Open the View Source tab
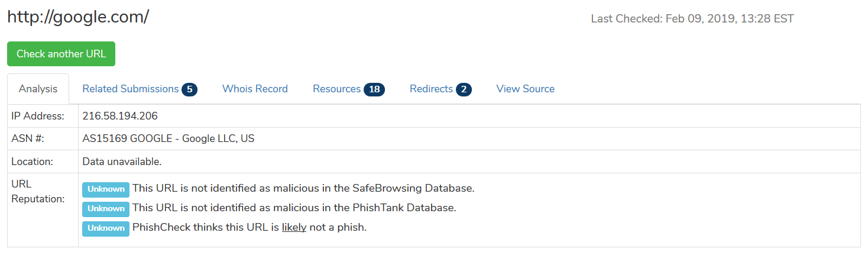Image resolution: width=868 pixels, height=255 pixels. coord(525,89)
